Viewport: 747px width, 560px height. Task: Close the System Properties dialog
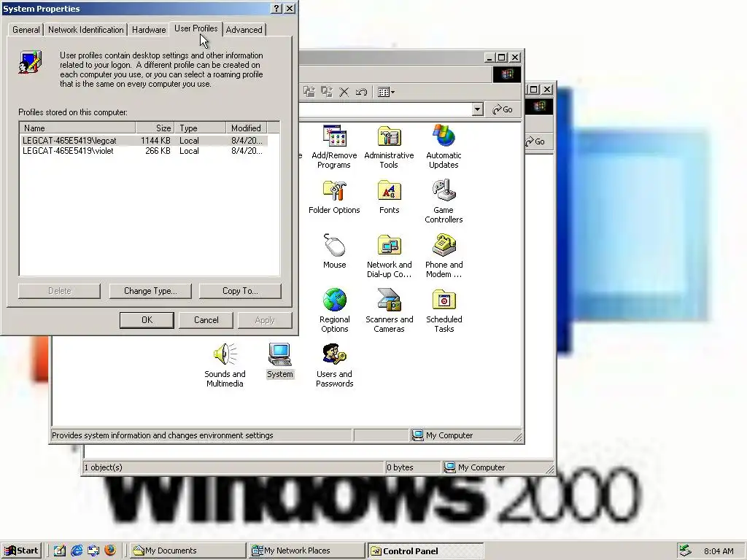(290, 9)
